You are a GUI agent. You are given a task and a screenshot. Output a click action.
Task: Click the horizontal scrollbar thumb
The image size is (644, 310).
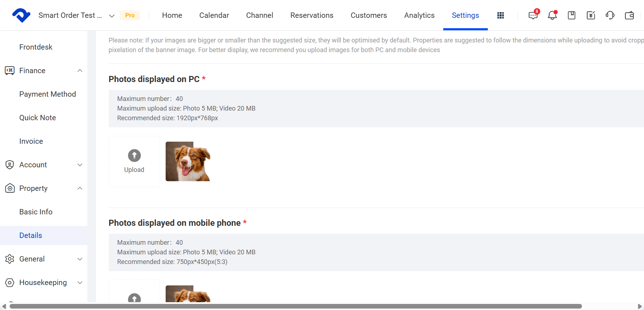click(296, 306)
